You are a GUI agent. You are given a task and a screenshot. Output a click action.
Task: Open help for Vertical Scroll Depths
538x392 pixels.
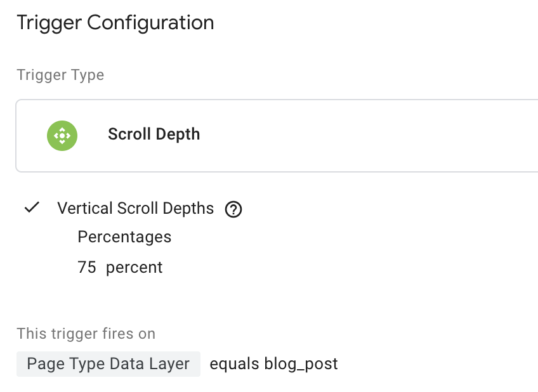click(233, 209)
